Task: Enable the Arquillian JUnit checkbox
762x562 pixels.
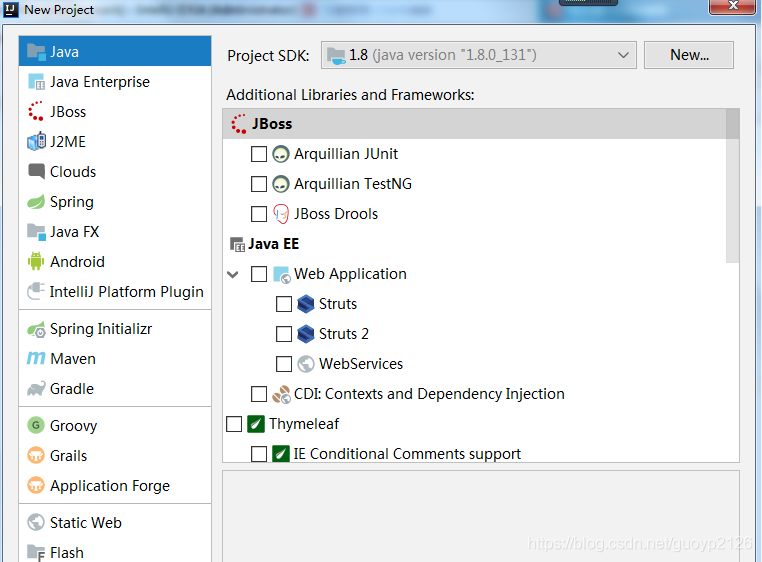Action: point(259,154)
